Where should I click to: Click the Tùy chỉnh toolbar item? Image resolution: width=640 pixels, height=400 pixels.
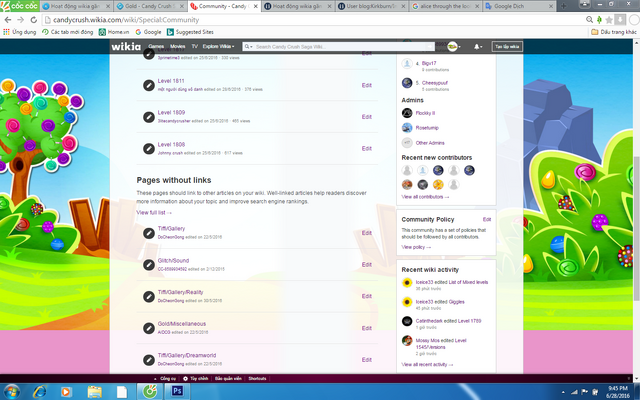[x=196, y=378]
